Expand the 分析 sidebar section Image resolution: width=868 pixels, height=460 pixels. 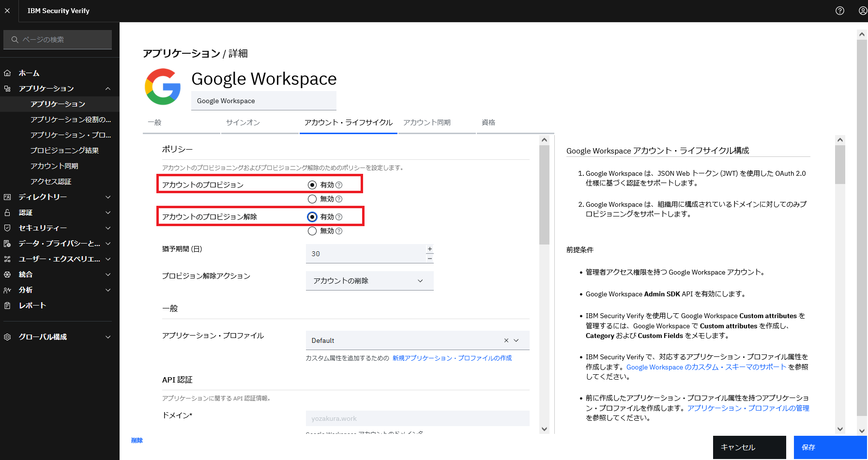click(108, 290)
